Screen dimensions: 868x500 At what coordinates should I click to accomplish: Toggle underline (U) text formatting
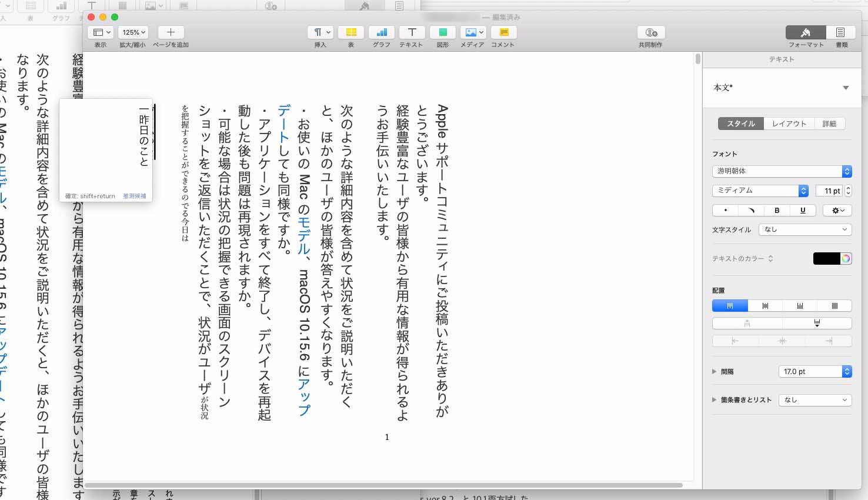pos(803,210)
